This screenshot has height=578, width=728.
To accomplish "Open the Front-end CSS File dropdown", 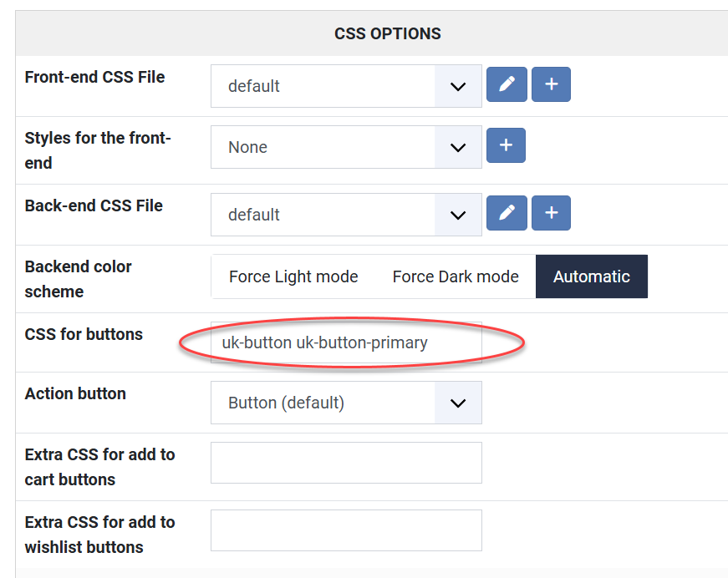I will pyautogui.click(x=346, y=86).
